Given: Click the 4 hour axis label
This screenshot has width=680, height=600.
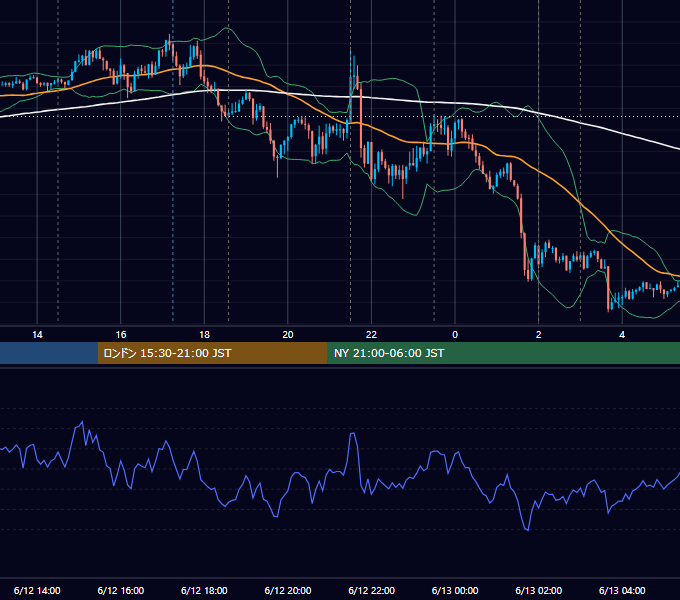Looking at the screenshot, I should [x=622, y=335].
